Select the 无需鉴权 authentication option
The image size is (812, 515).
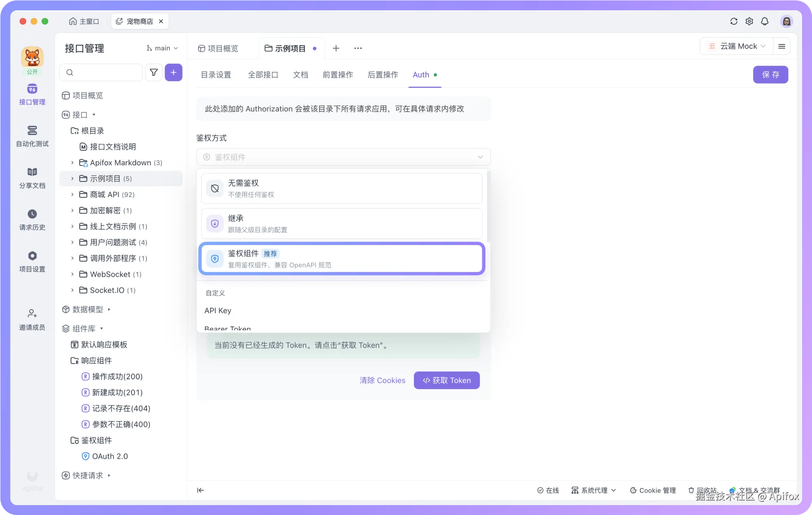(x=341, y=188)
